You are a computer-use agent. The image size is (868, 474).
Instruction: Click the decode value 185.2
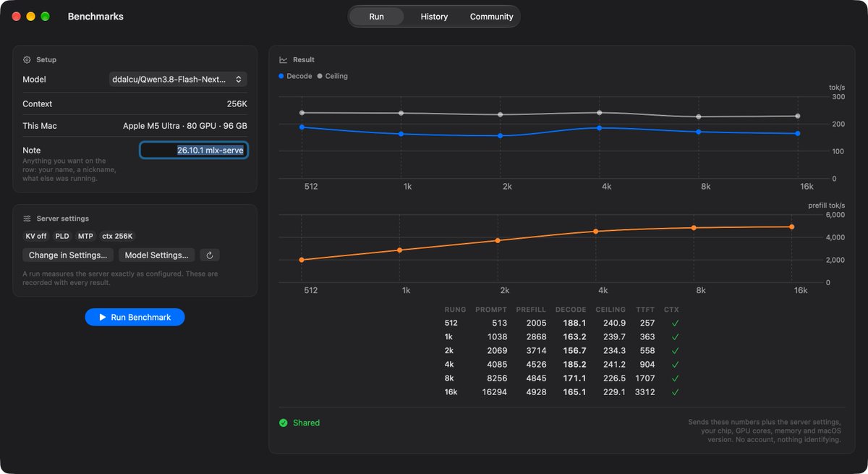pos(573,365)
